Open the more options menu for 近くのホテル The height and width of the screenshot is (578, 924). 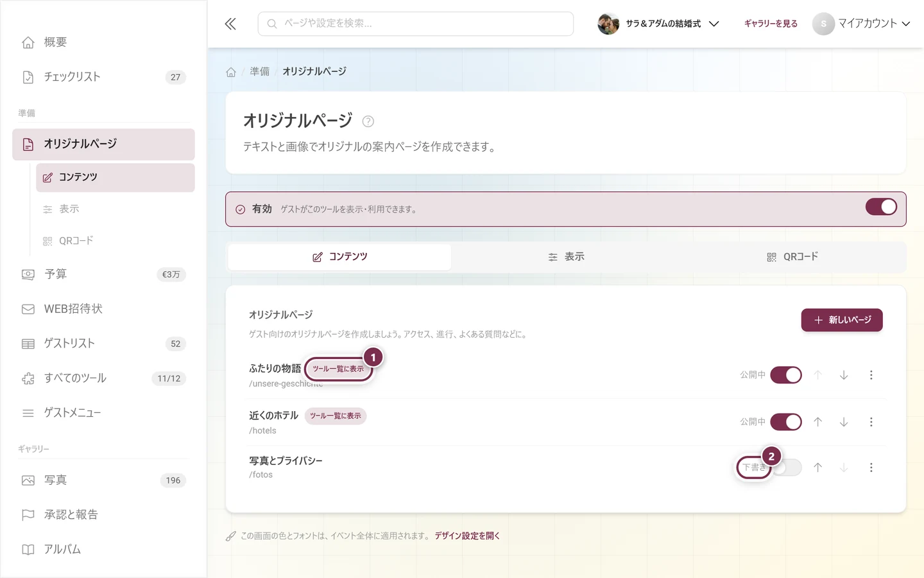tap(871, 422)
